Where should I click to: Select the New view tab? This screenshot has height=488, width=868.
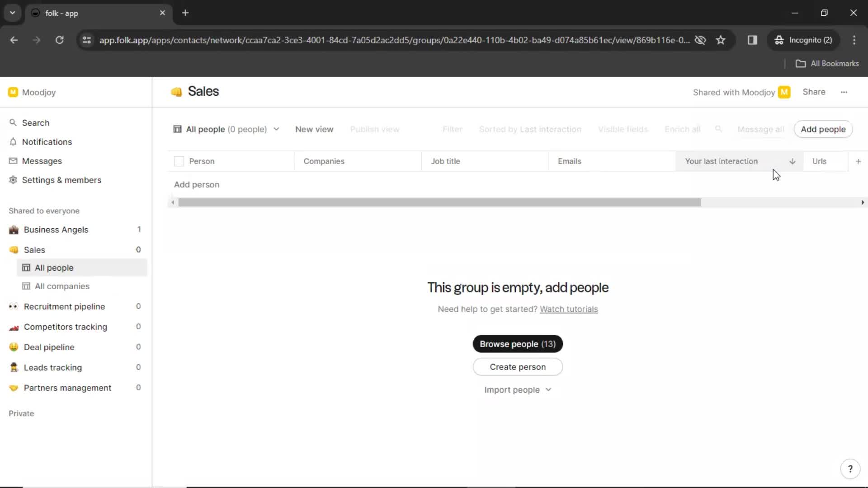coord(314,129)
